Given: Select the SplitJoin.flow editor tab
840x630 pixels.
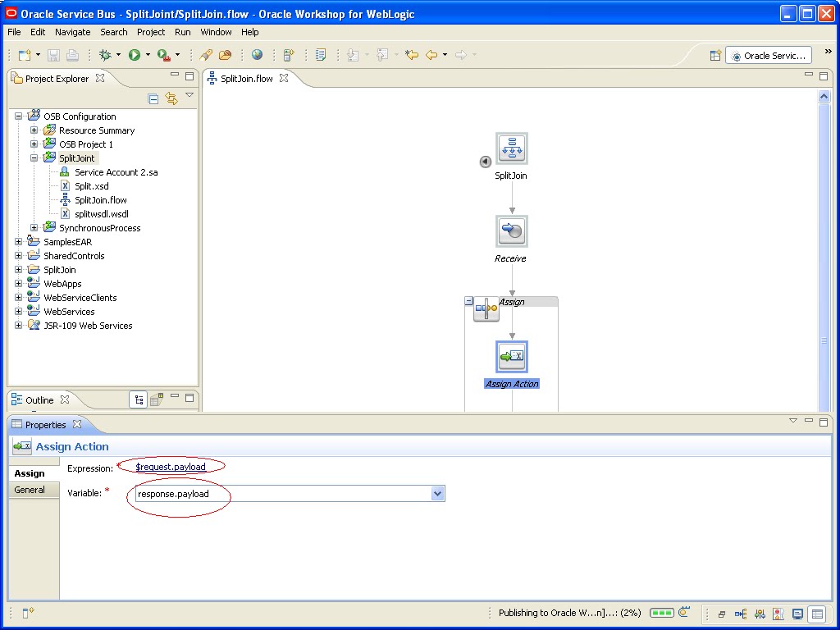Looking at the screenshot, I should tap(247, 79).
